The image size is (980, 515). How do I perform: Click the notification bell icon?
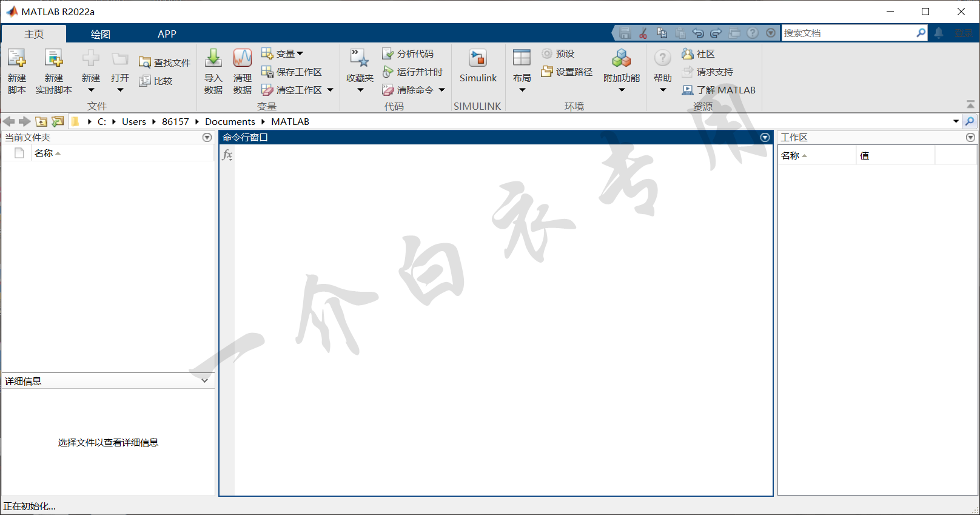tap(939, 33)
